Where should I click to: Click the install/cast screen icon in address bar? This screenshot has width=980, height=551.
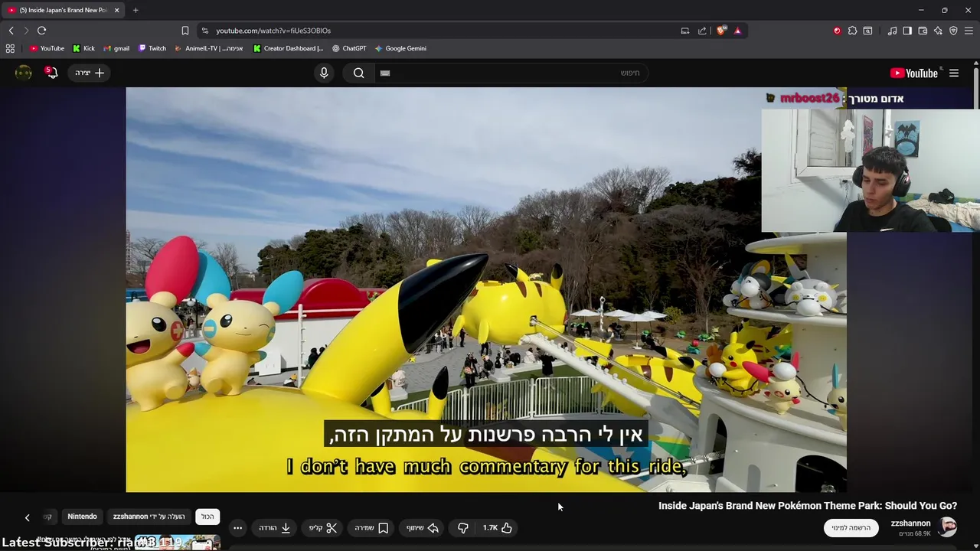click(685, 31)
